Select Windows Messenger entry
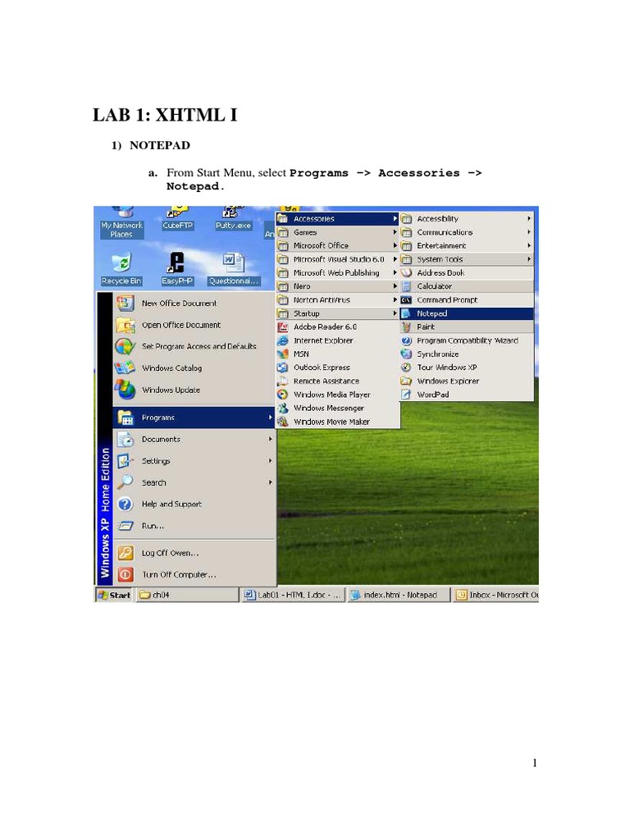This screenshot has height=840, width=630. (337, 409)
